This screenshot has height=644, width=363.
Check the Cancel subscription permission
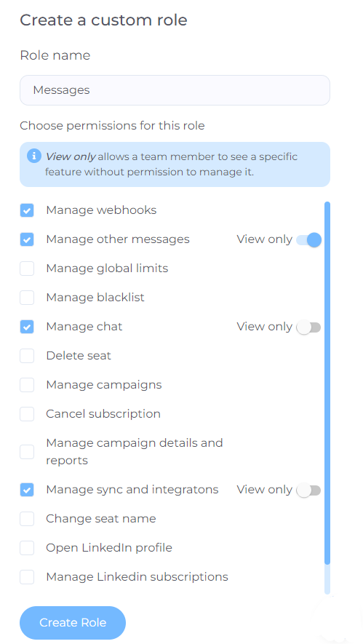pyautogui.click(x=27, y=414)
